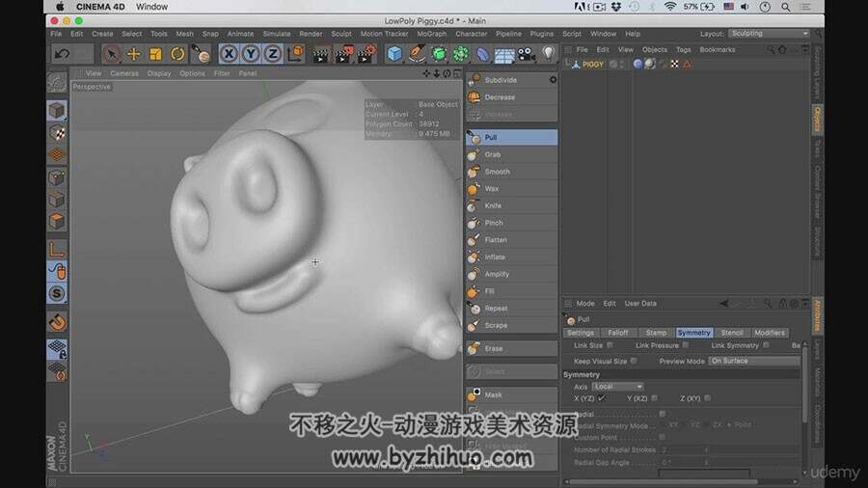
Task: Enable Link Pressure checkbox
Action: pyautogui.click(x=686, y=345)
